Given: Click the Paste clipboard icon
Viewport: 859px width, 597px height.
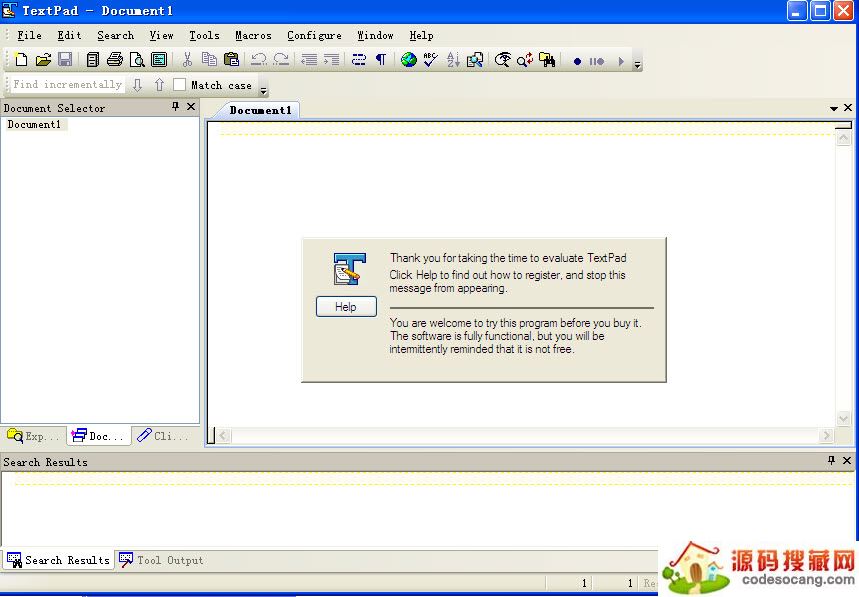Looking at the screenshot, I should click(x=231, y=60).
